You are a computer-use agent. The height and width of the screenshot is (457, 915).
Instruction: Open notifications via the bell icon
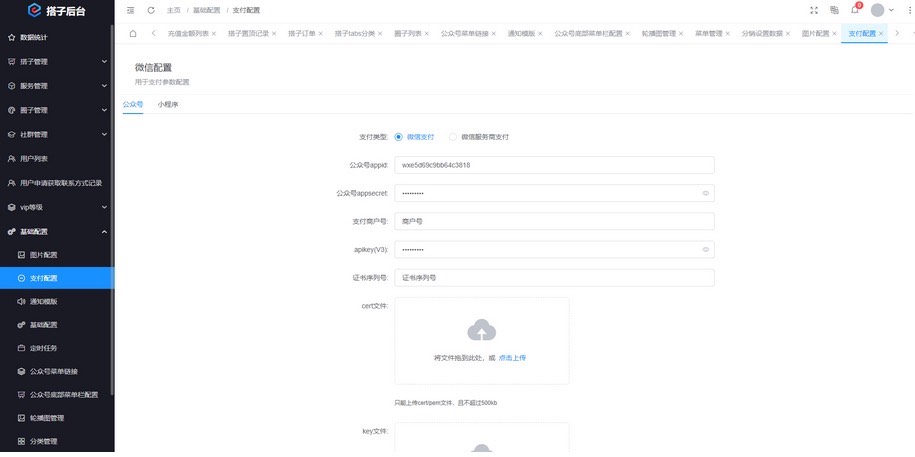854,10
